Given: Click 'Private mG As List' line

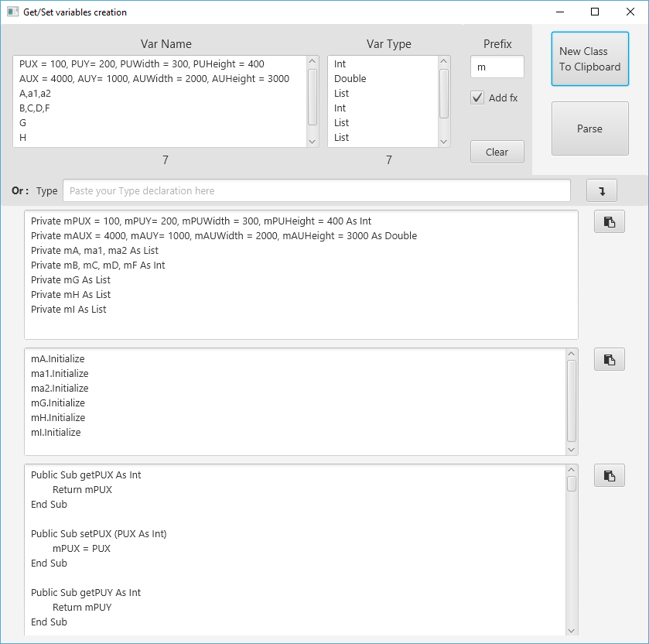Looking at the screenshot, I should [70, 280].
